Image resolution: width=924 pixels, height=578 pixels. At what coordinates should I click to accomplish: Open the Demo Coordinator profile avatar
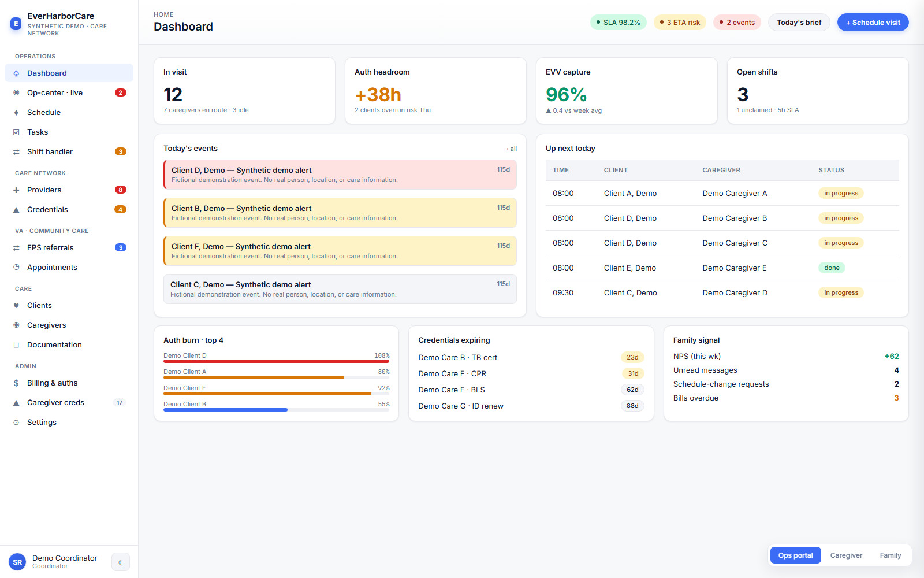(17, 562)
